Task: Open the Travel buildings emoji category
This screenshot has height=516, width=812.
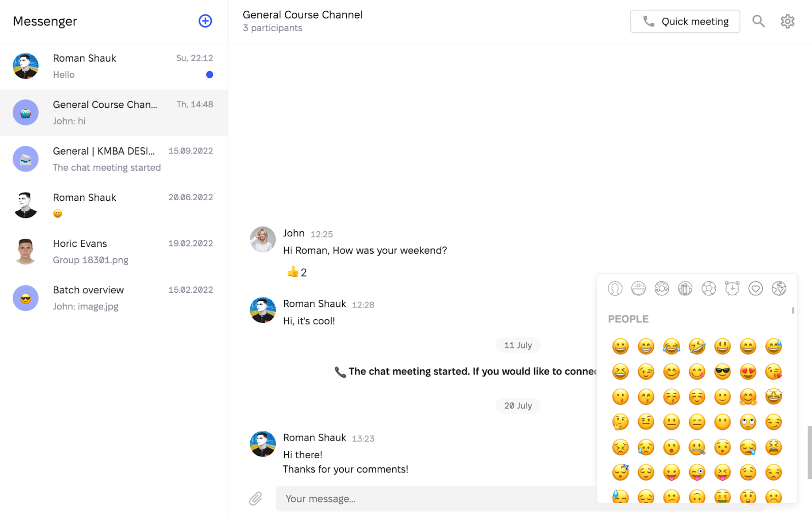Action: pos(685,288)
